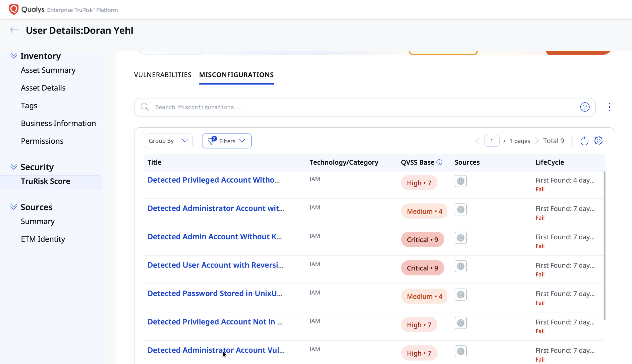Screen dimensions: 632x364
Task: Click the refresh list icon
Action: [584, 141]
